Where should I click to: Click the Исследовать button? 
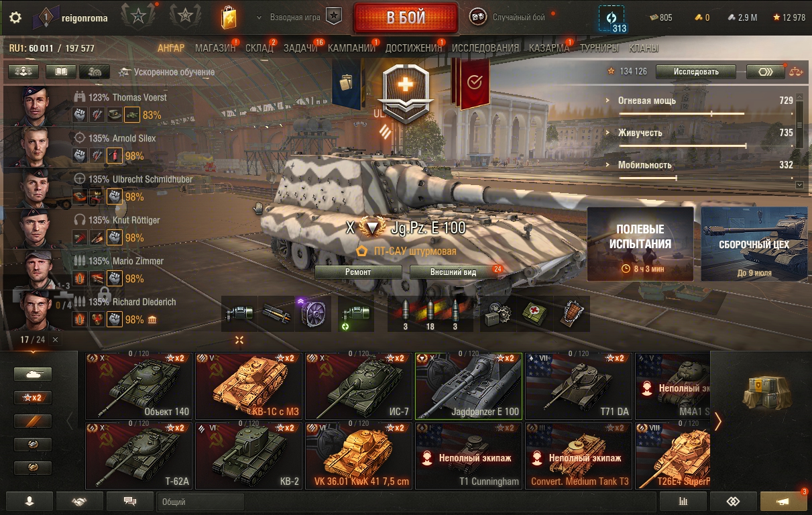(x=696, y=72)
